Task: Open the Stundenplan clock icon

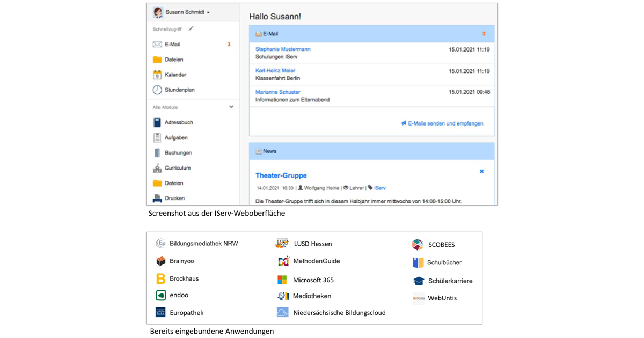Action: (x=157, y=90)
